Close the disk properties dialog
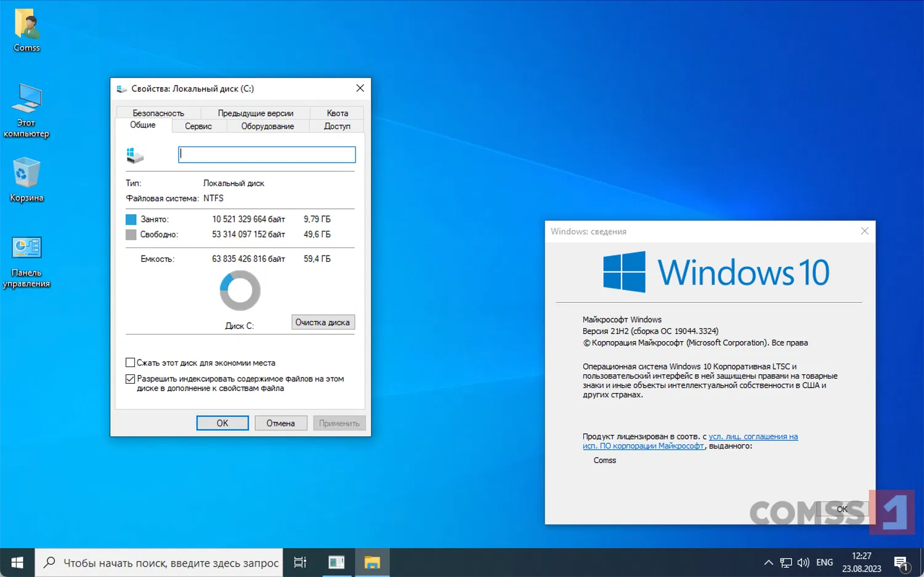 [360, 89]
